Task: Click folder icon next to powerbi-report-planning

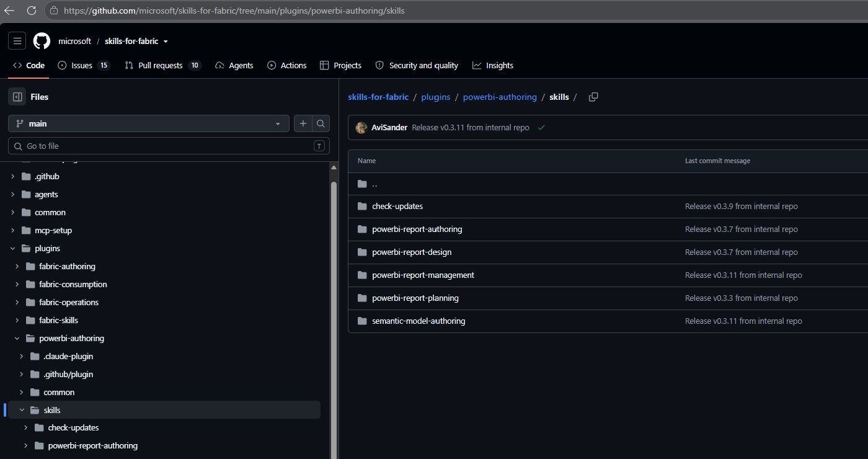Action: coord(362,298)
